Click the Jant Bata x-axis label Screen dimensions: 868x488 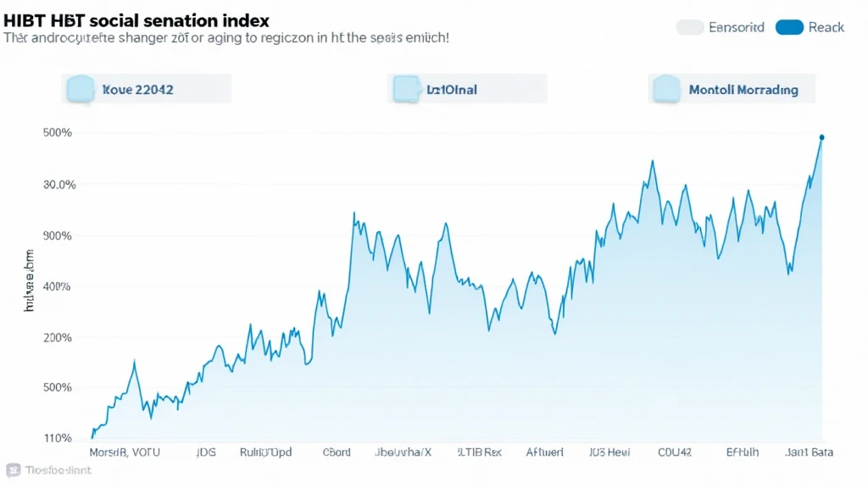(810, 452)
